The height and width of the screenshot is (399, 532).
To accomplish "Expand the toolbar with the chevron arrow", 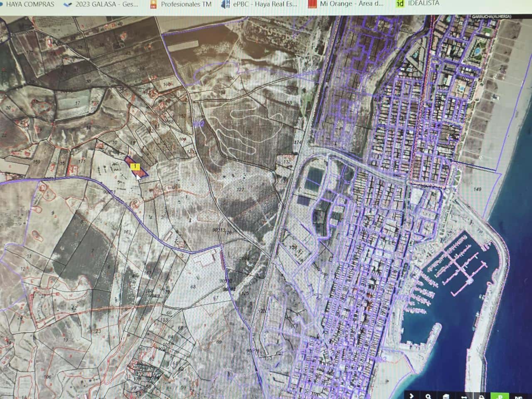I will 412,395.
